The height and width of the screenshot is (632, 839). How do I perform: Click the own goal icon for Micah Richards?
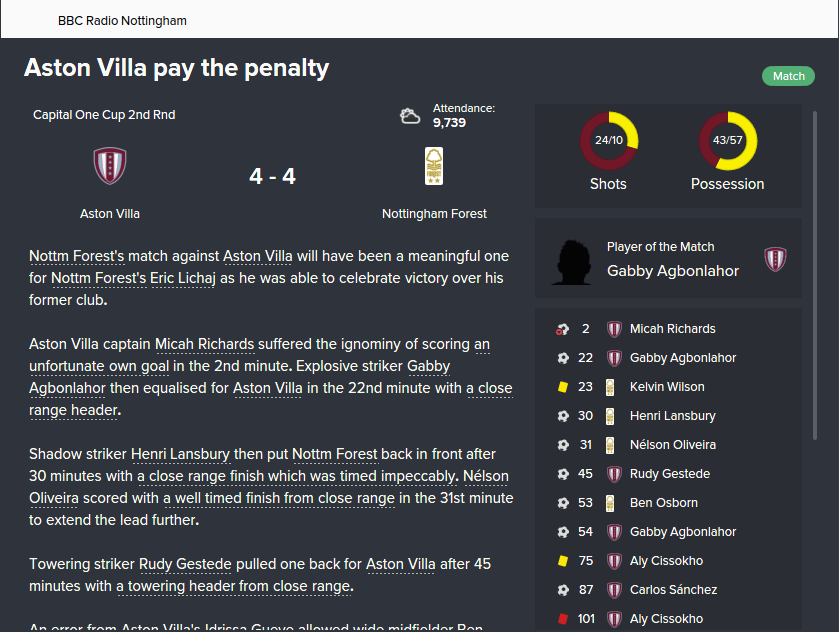coord(562,329)
